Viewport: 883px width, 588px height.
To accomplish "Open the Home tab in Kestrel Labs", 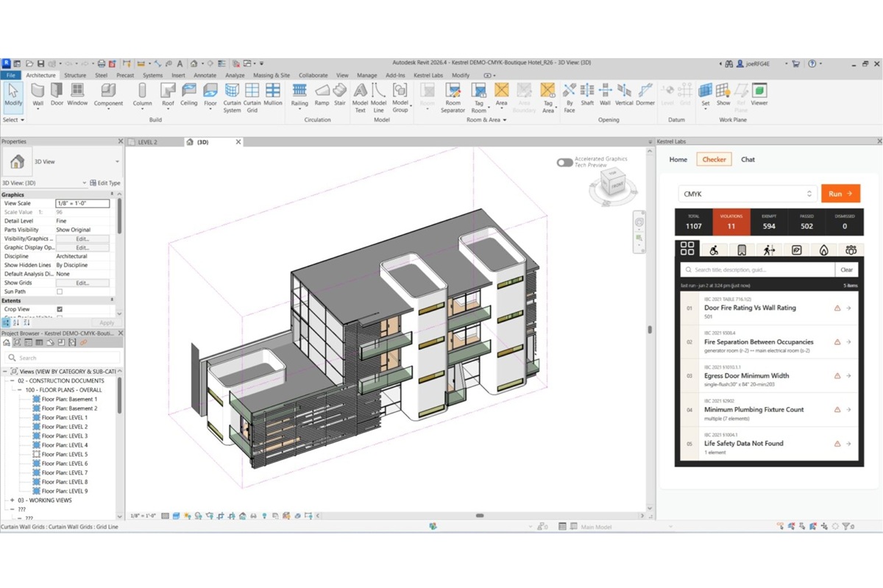I will [x=678, y=159].
